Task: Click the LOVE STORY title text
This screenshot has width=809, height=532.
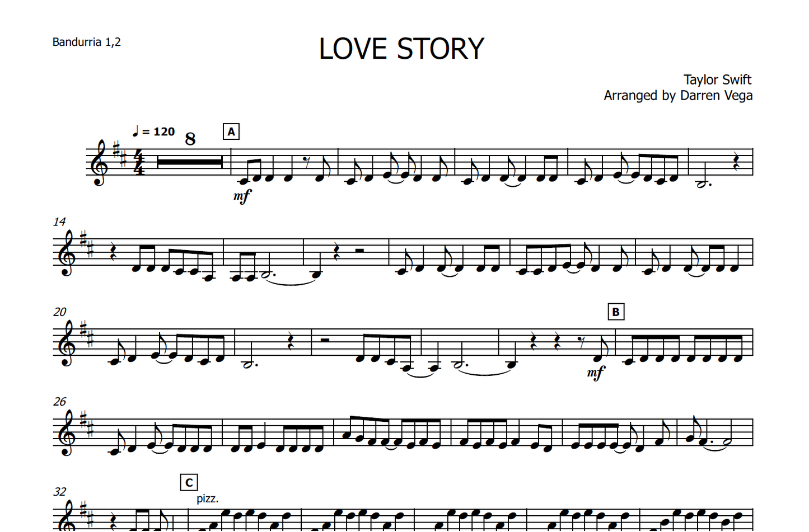Action: coord(401,49)
